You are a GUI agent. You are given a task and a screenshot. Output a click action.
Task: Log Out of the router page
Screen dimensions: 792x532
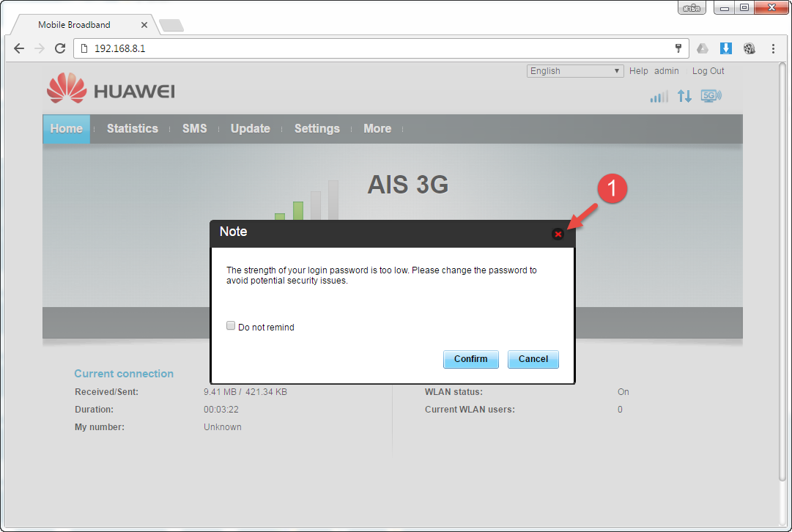click(x=708, y=71)
